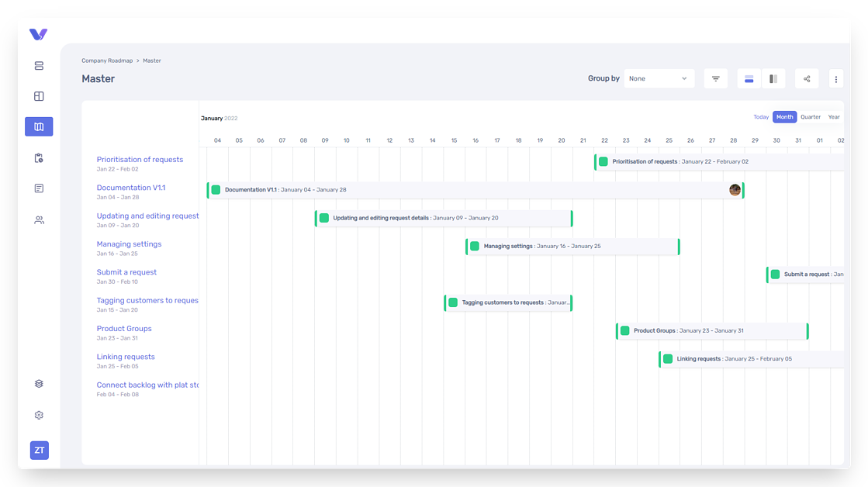Select the Documentation V1.1 timeline bar
Viewport: 868px width, 487px height.
475,190
